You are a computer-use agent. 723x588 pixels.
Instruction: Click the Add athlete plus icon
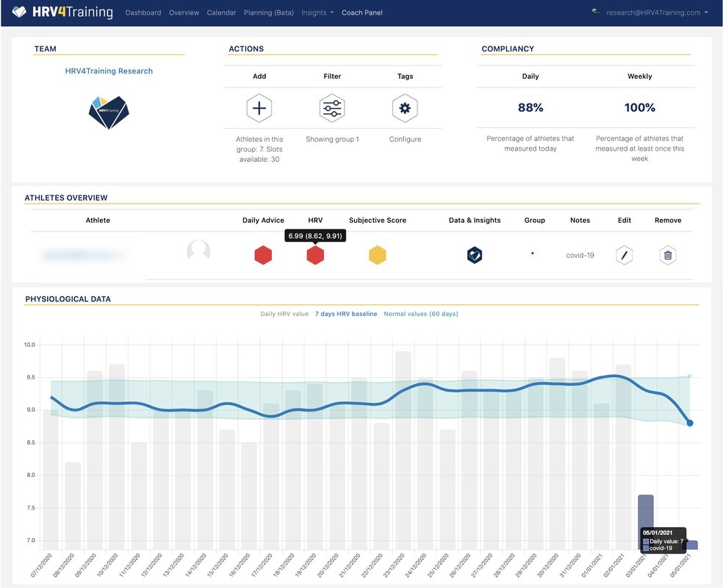pos(259,108)
